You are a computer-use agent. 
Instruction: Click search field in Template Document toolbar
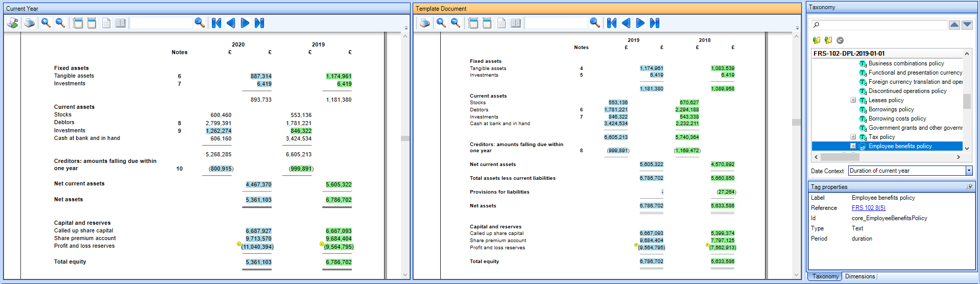click(557, 23)
